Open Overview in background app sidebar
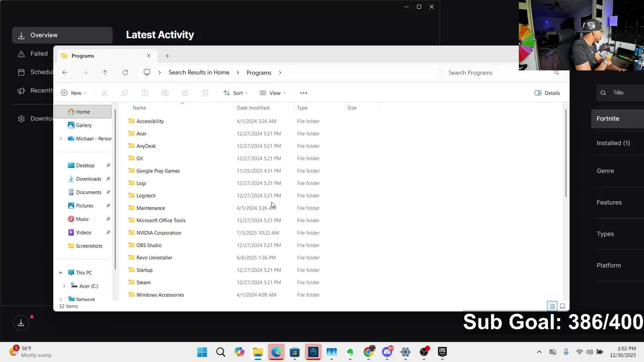644x362 pixels. pos(62,35)
